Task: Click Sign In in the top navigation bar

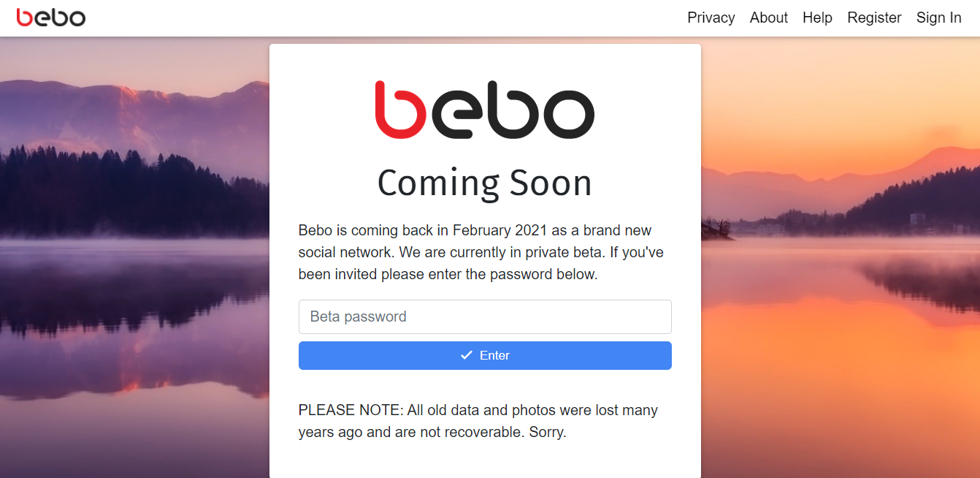Action: [x=938, y=18]
